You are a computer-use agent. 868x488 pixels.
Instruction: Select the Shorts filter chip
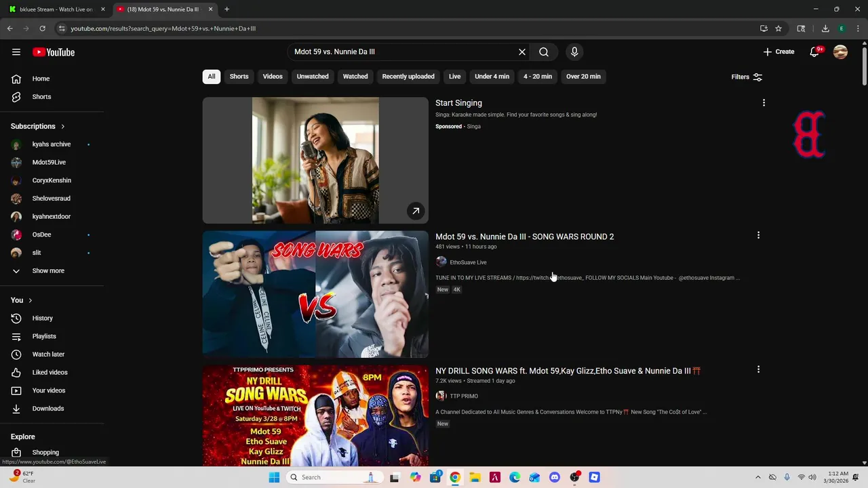[x=239, y=77]
